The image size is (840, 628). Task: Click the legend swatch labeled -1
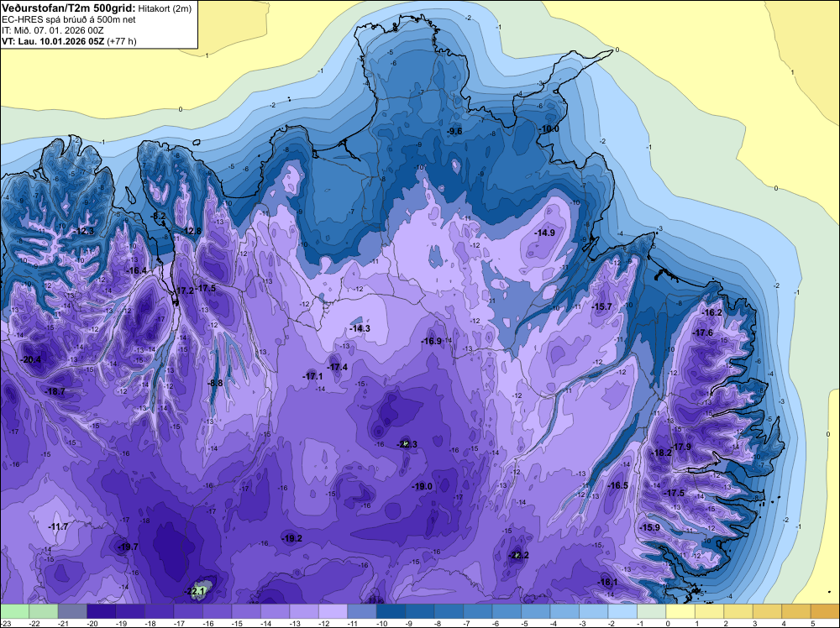[652, 612]
